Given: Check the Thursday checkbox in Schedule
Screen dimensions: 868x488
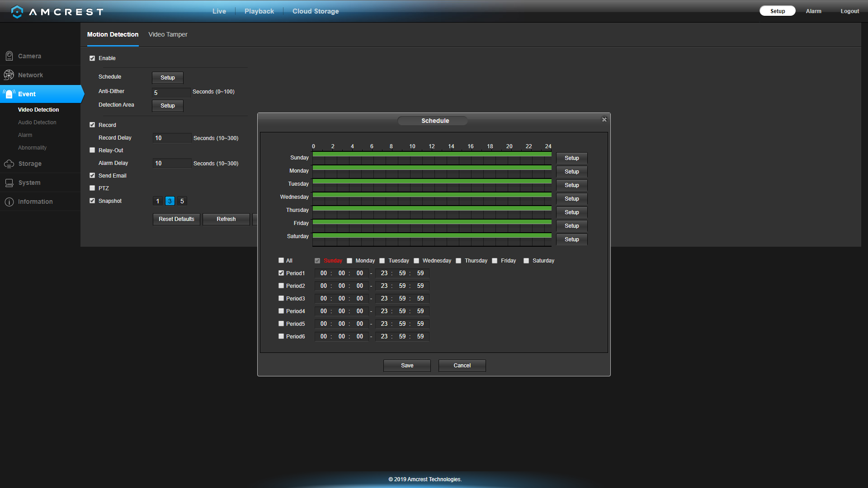Looking at the screenshot, I should tap(458, 261).
